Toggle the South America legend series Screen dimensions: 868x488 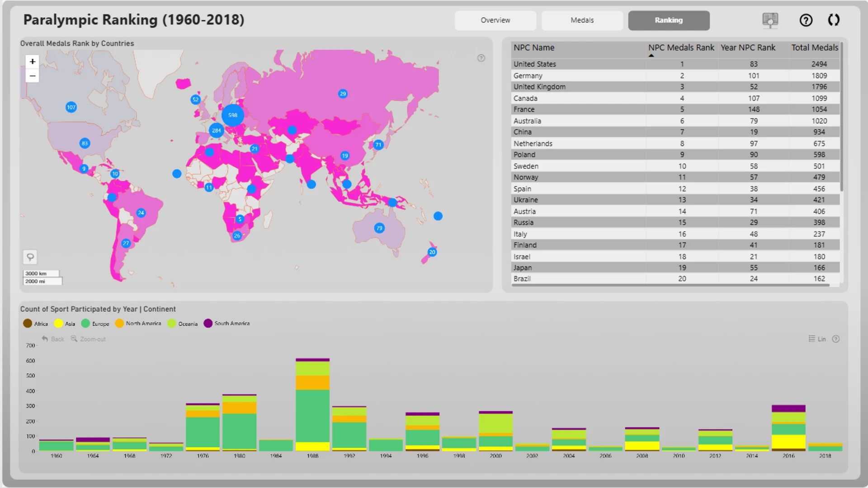(226, 324)
